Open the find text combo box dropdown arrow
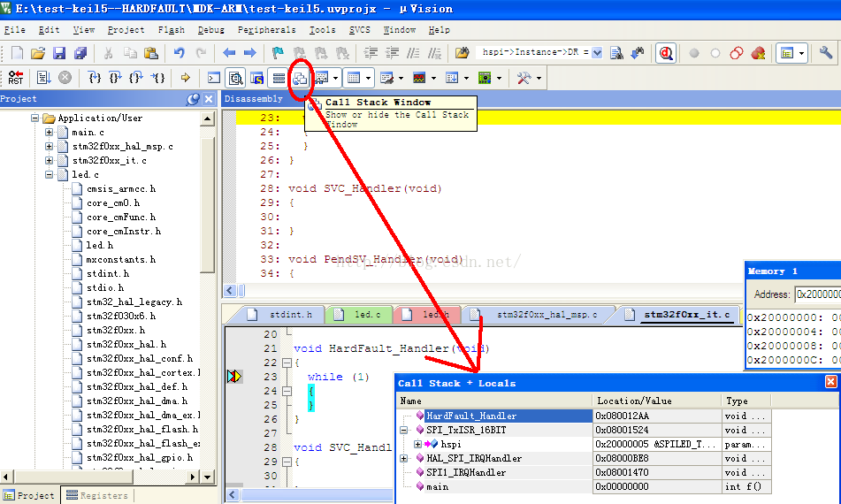Viewport: 841px width, 504px height. 597,52
